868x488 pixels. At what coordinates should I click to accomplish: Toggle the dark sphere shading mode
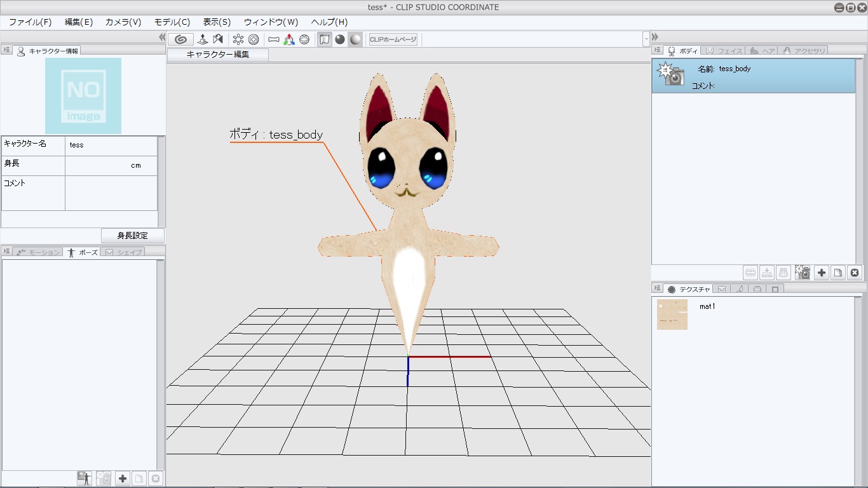click(x=340, y=39)
